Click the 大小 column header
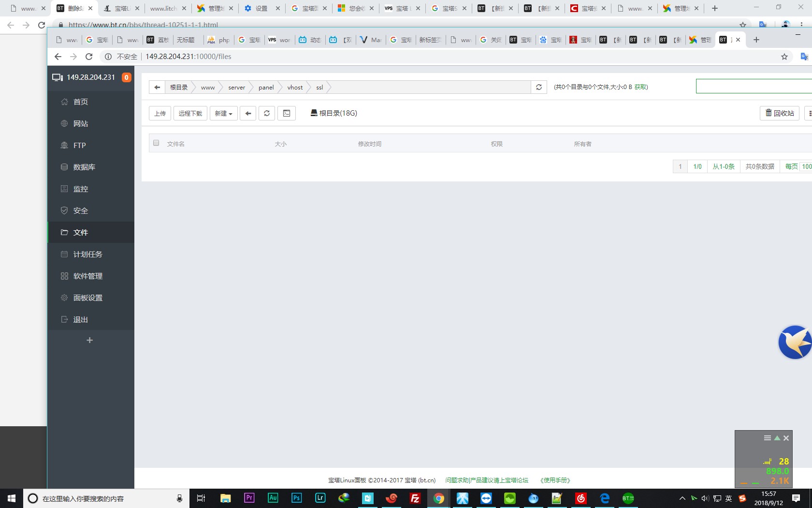Image resolution: width=812 pixels, height=508 pixels. pyautogui.click(x=281, y=144)
